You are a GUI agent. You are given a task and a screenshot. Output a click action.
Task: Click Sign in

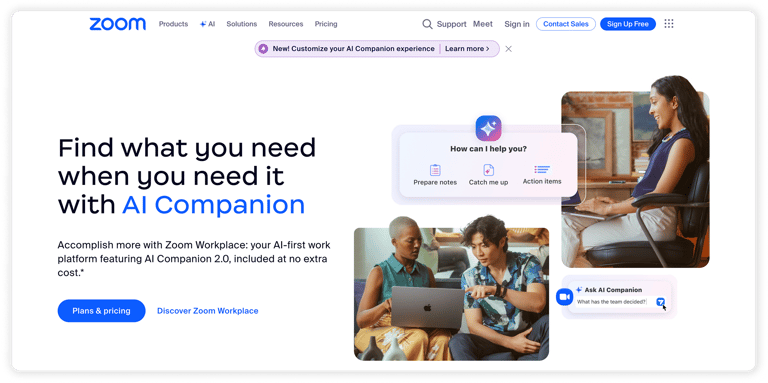click(517, 24)
